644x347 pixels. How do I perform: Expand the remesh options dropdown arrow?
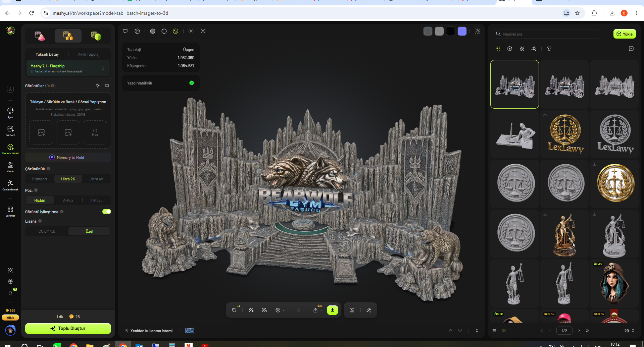[284, 310]
